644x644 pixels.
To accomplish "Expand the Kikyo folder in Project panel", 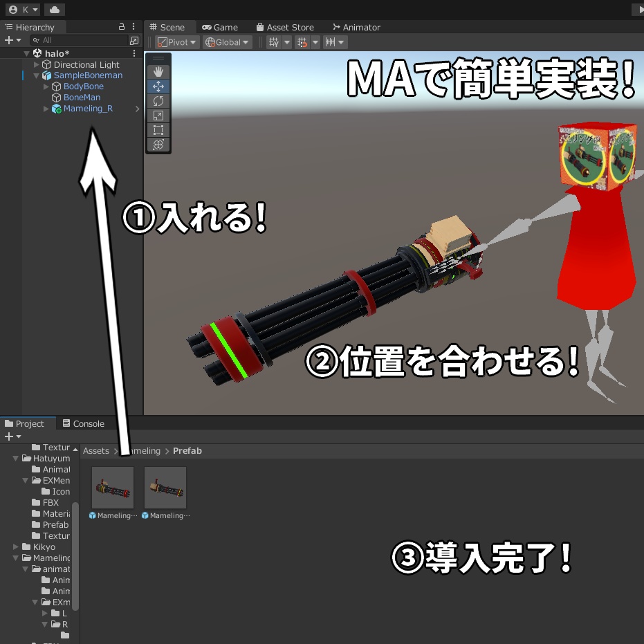I will pos(15,546).
